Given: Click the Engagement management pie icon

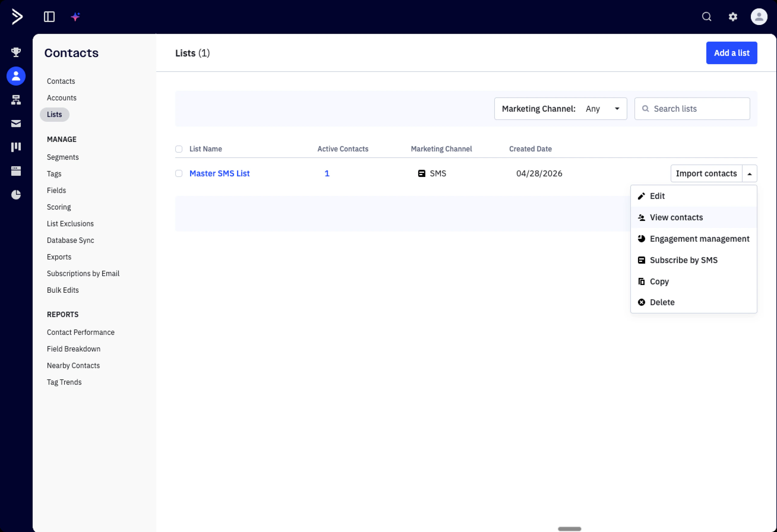Looking at the screenshot, I should click(x=641, y=239).
